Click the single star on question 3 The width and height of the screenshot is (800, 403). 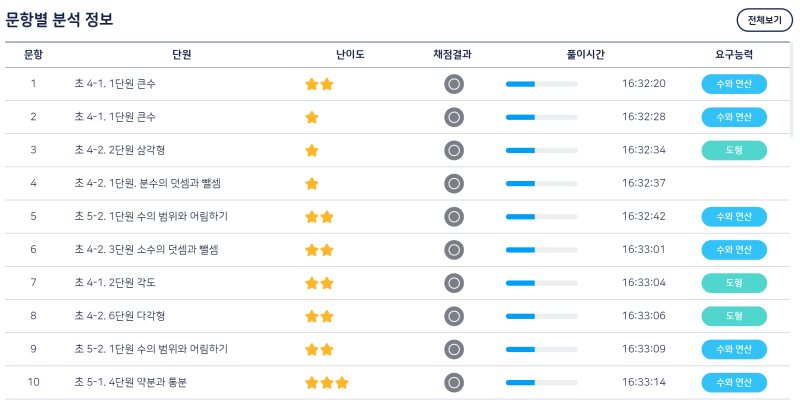[x=312, y=150]
